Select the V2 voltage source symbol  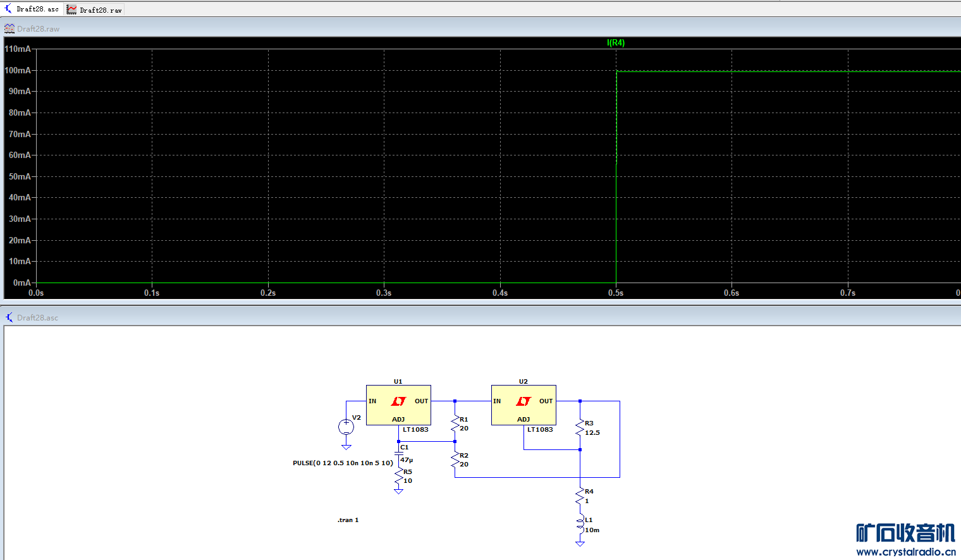346,427
